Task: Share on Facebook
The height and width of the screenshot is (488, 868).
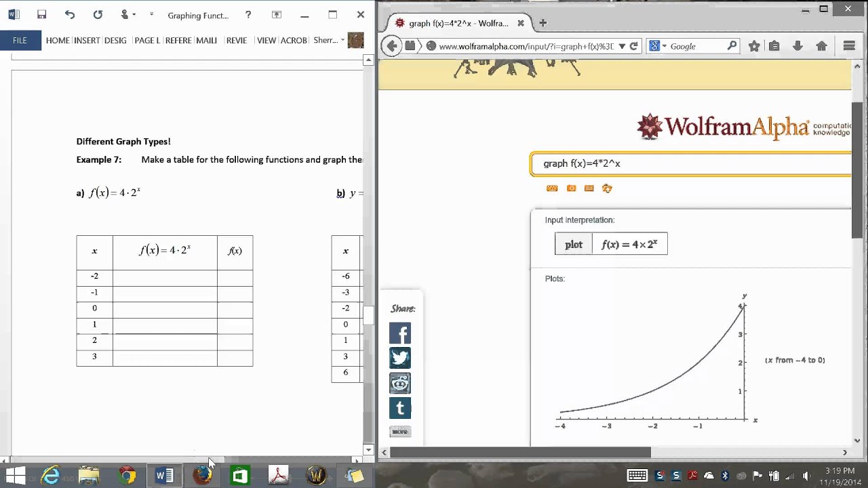Action: (x=400, y=333)
